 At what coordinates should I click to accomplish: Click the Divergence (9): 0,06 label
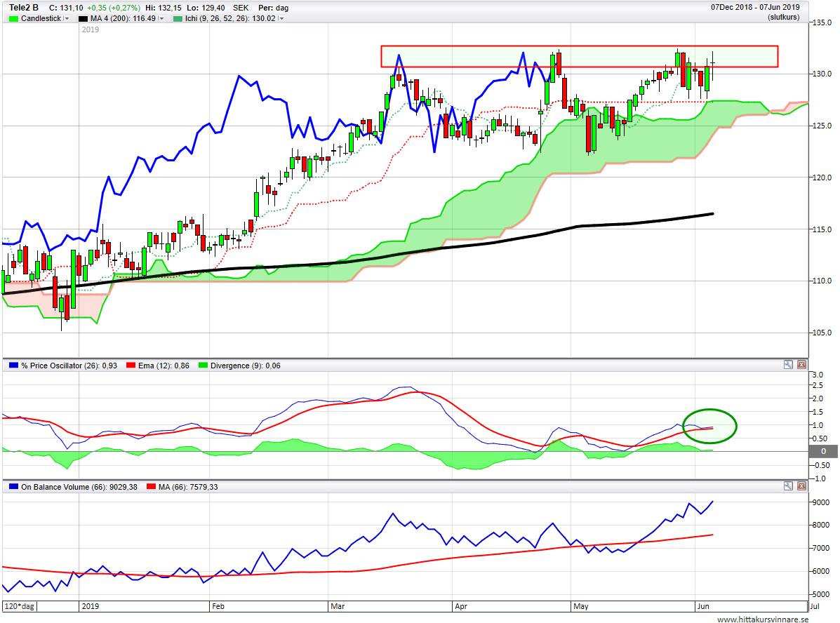tap(246, 366)
